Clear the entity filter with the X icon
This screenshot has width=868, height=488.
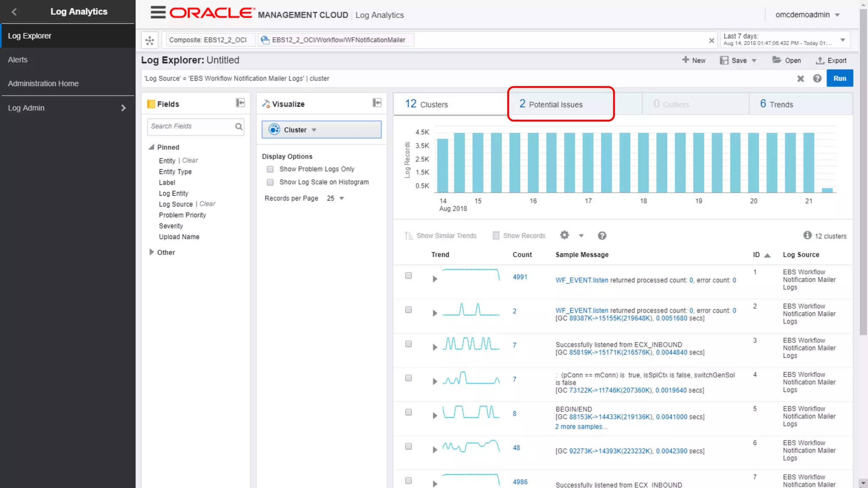(x=712, y=40)
